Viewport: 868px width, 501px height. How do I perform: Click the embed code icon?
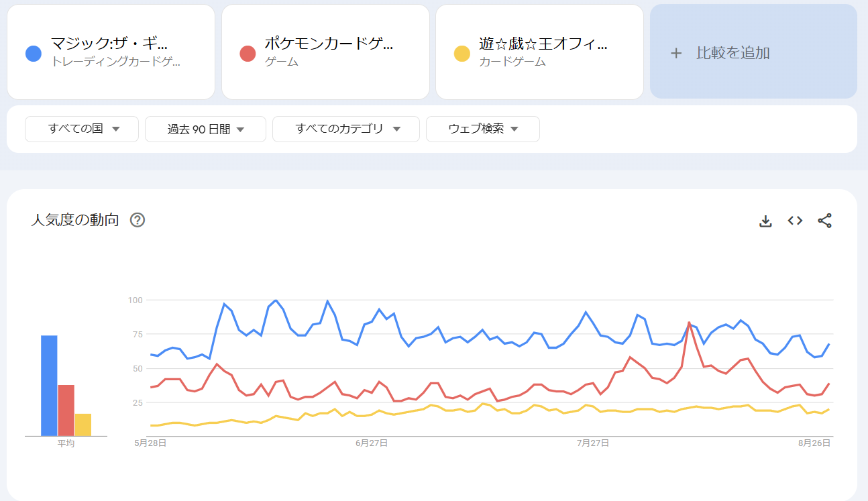point(795,221)
